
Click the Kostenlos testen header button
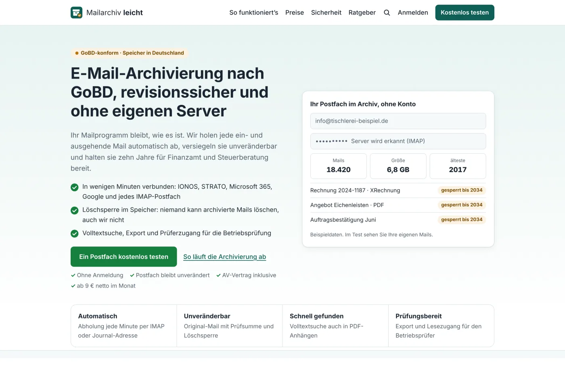click(x=465, y=13)
